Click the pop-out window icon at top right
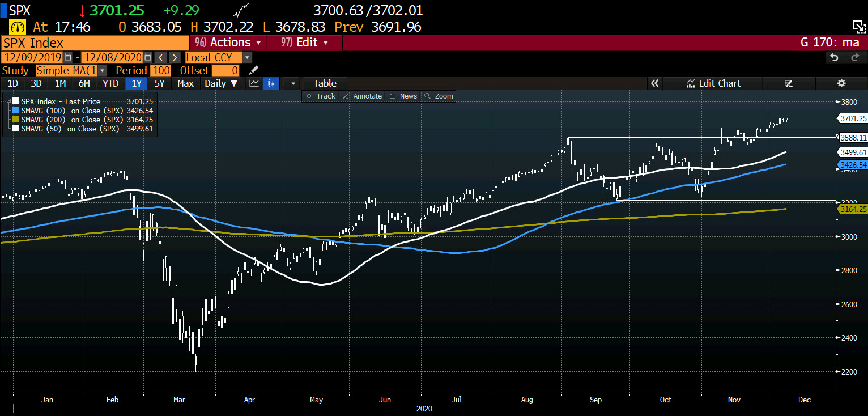Viewport: 868px width, 416px height. (x=860, y=26)
